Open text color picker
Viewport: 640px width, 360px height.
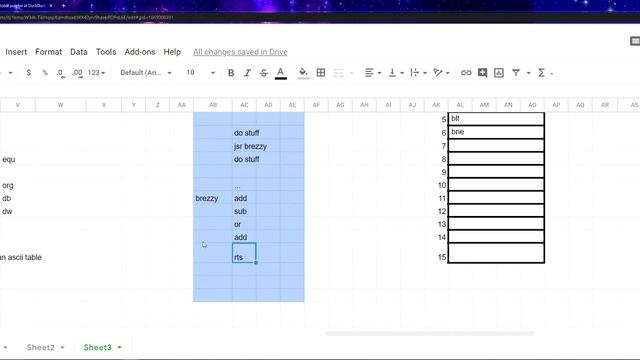tap(280, 73)
